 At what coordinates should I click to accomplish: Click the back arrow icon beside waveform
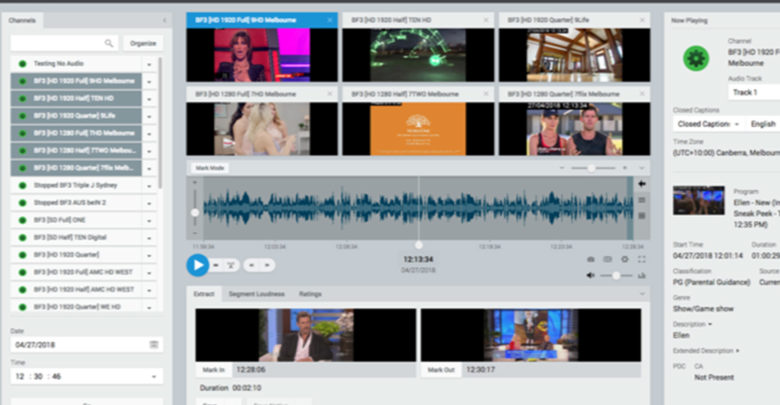tap(641, 184)
